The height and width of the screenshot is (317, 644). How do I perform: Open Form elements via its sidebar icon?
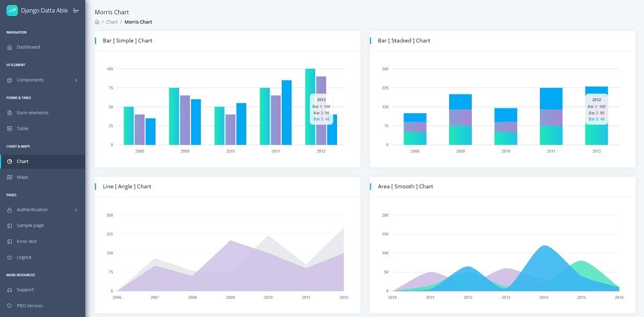click(x=9, y=113)
